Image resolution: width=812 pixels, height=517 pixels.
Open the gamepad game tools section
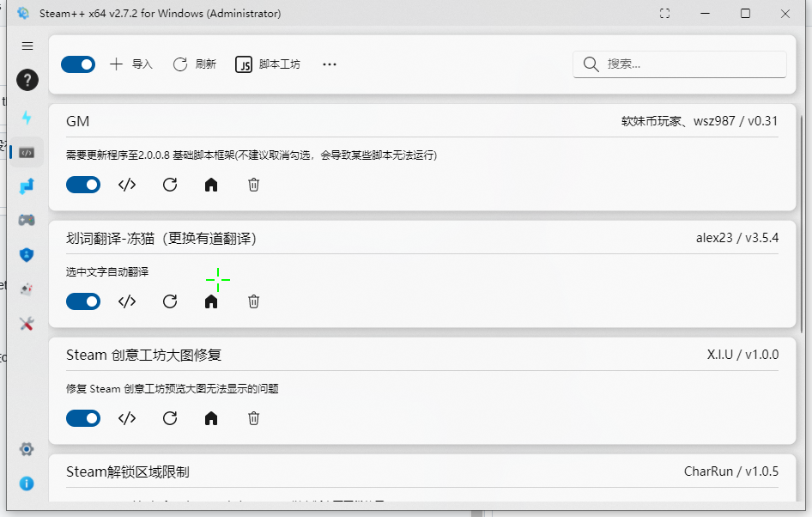tap(27, 221)
